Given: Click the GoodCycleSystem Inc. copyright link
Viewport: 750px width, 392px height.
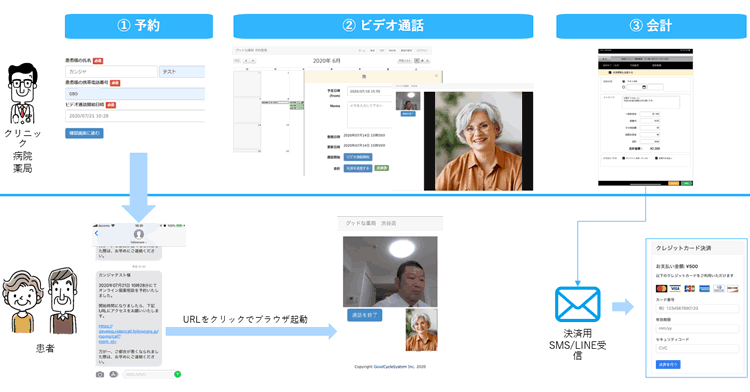Looking at the screenshot, I should (x=394, y=367).
